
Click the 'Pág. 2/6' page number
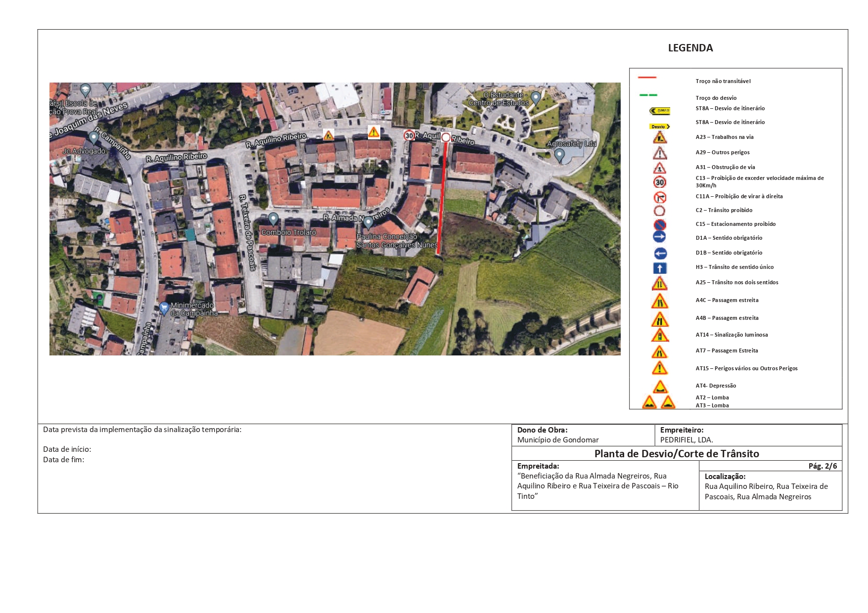pos(823,466)
